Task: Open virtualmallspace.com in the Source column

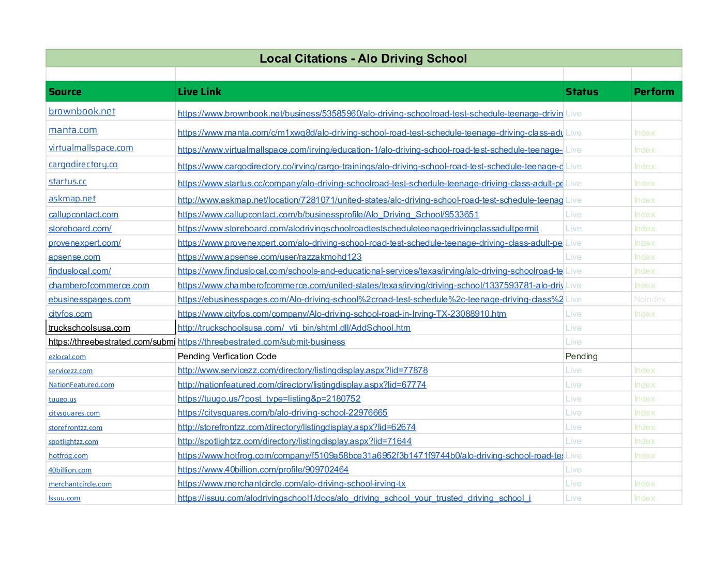Action: click(91, 148)
